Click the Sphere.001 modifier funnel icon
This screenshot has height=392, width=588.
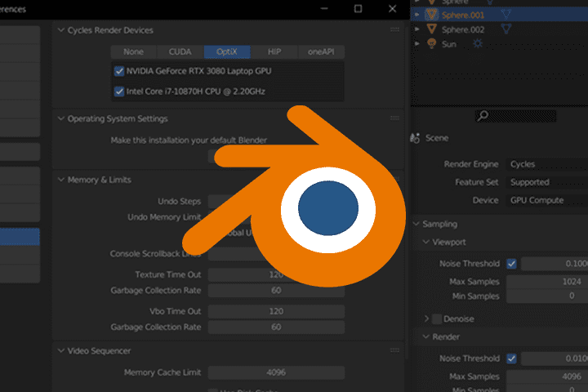pos(506,15)
